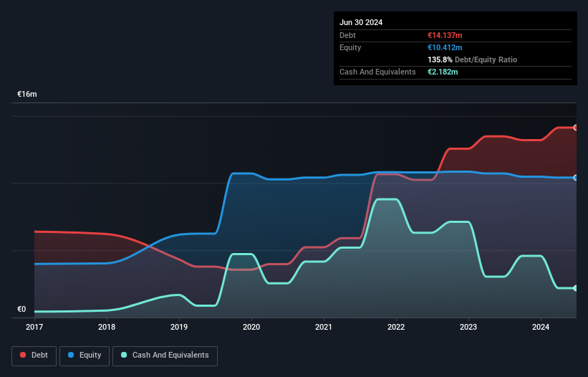The image size is (588, 377).
Task: Toggle the Equity series legend button
Action: pos(85,355)
